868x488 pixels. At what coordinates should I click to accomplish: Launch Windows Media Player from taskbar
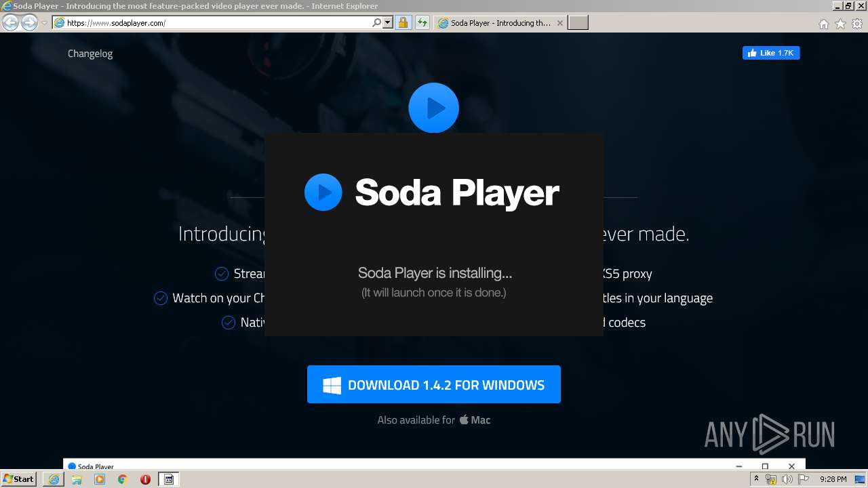click(100, 479)
